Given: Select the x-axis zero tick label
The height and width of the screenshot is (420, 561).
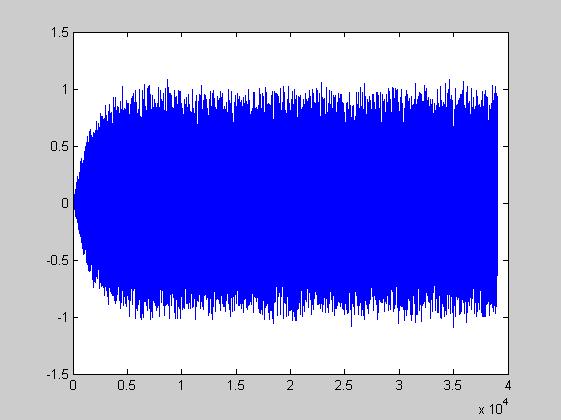Looking at the screenshot, I should (73, 385).
